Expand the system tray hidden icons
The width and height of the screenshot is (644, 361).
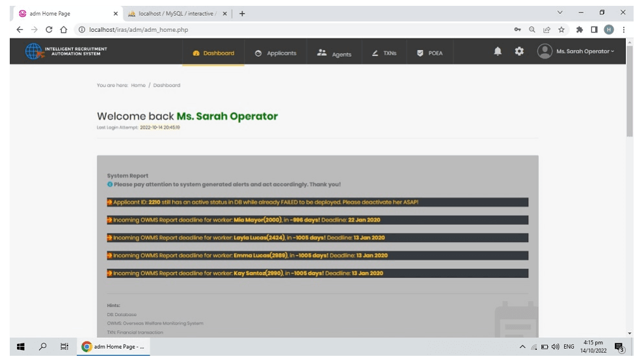click(x=522, y=347)
